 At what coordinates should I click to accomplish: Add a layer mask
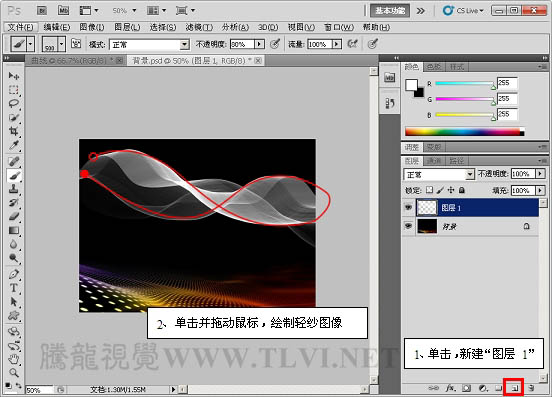point(466,388)
